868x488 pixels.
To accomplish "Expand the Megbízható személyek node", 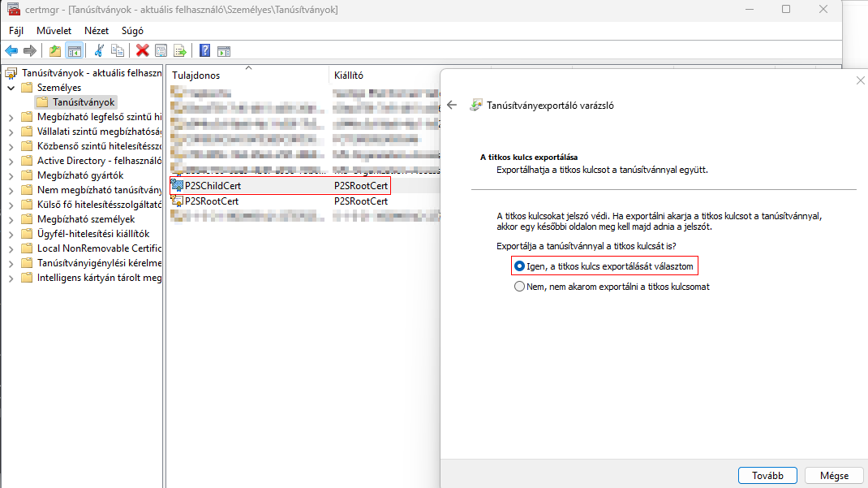I will tap(11, 219).
